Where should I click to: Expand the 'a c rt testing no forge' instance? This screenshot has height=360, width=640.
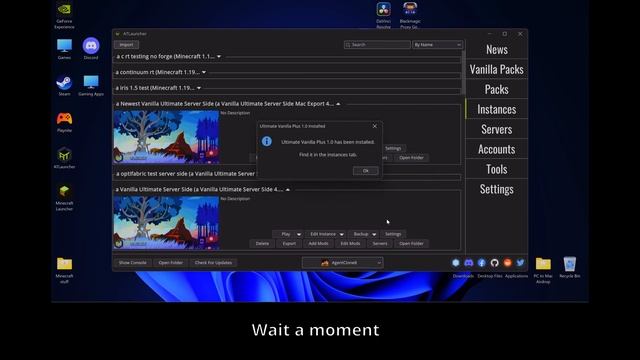pyautogui.click(x=219, y=57)
